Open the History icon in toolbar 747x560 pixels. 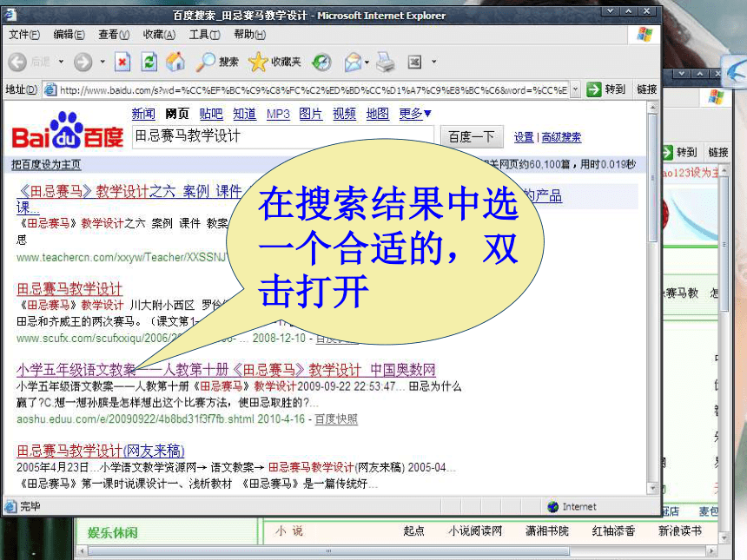tap(321, 62)
